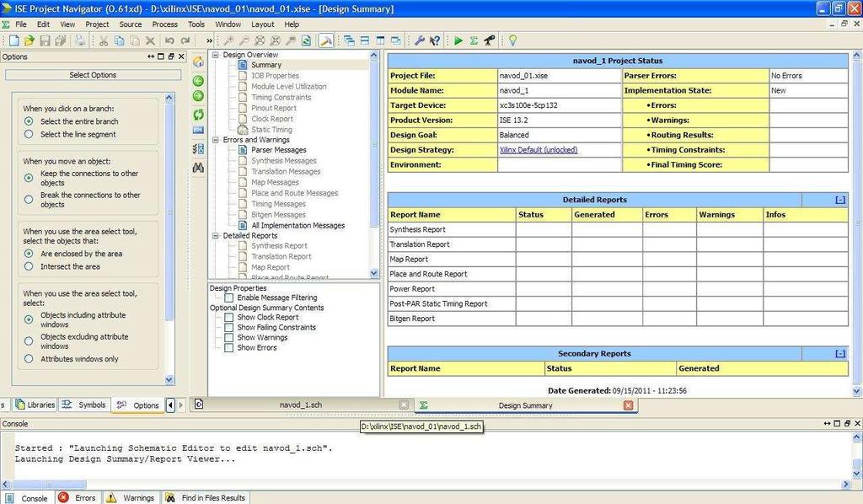Image resolution: width=863 pixels, height=504 pixels.
Task: Click the Open folder toolbar icon
Action: click(29, 40)
